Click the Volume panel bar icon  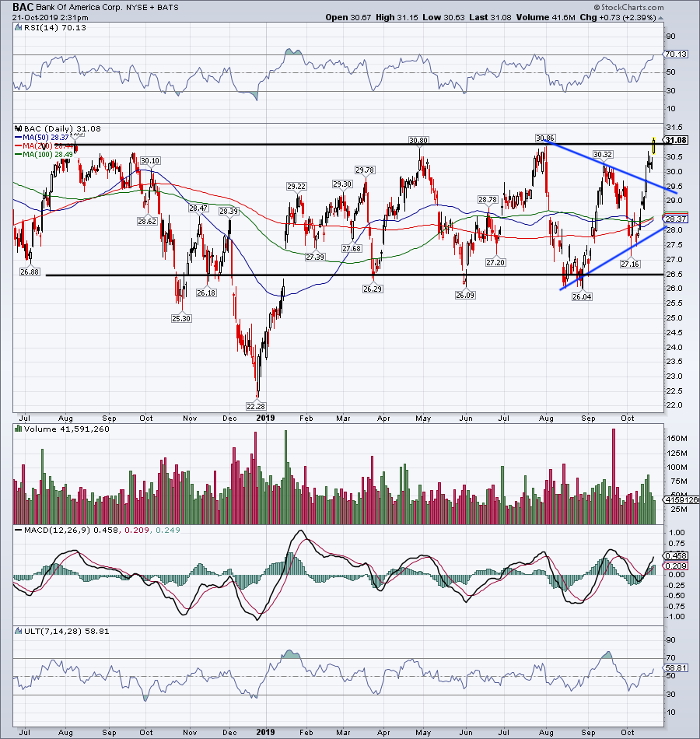click(19, 429)
